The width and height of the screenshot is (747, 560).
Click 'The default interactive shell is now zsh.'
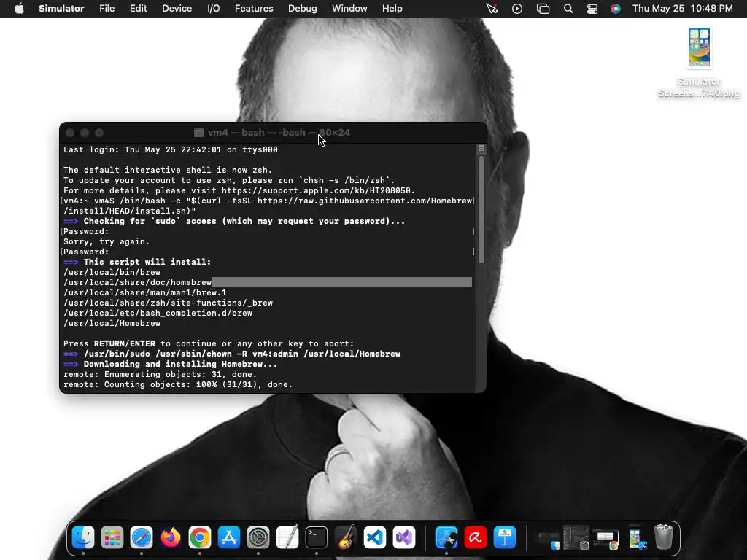click(168, 170)
